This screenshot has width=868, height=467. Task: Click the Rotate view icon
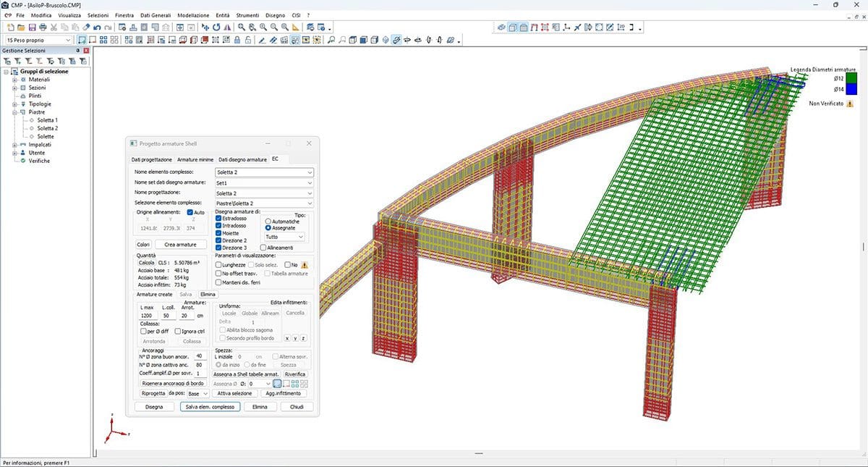216,27
